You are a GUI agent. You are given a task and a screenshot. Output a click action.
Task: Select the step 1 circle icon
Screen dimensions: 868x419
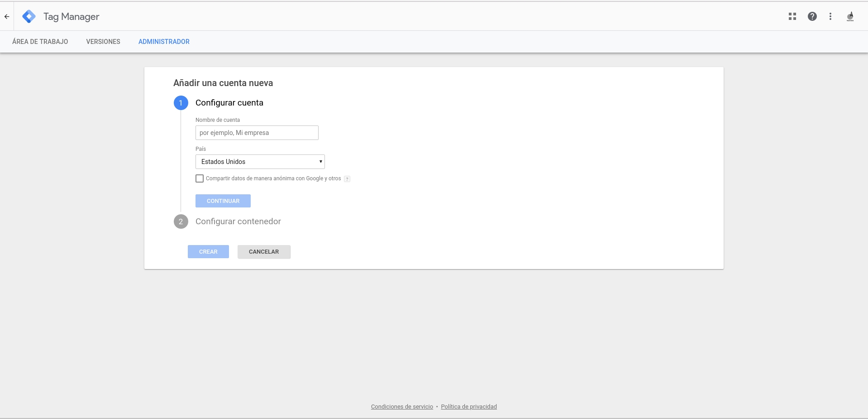tap(181, 103)
